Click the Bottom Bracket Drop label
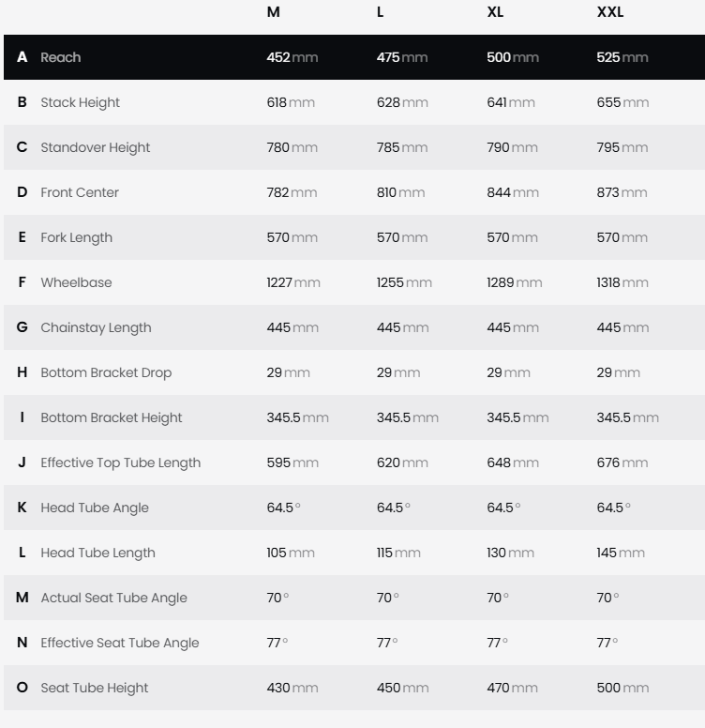This screenshot has height=728, width=705. tap(106, 372)
